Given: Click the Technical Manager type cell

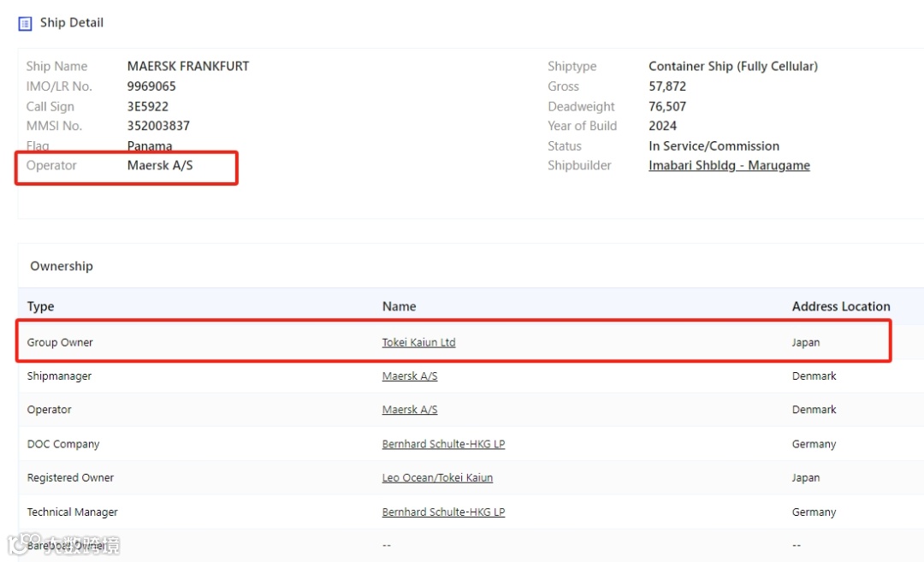Looking at the screenshot, I should coord(73,512).
